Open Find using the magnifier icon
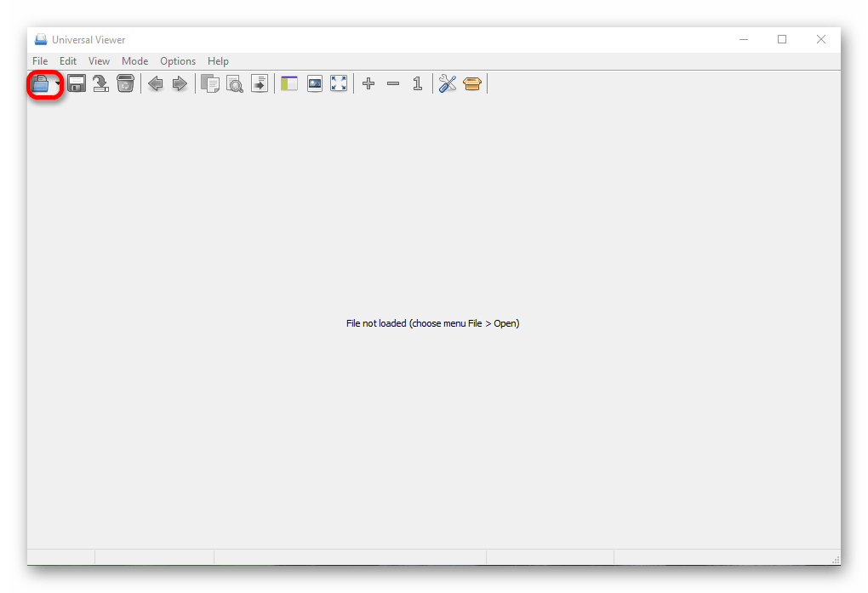The image size is (868, 593). click(x=235, y=83)
